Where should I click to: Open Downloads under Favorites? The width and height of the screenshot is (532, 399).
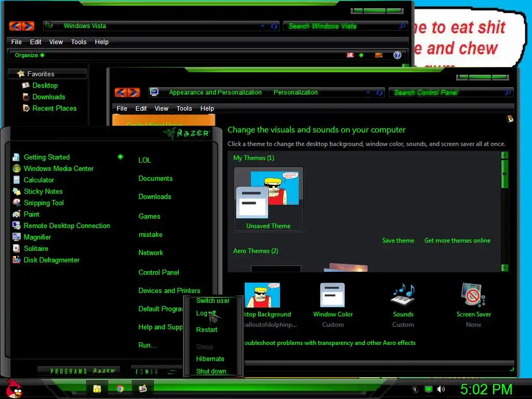click(48, 97)
